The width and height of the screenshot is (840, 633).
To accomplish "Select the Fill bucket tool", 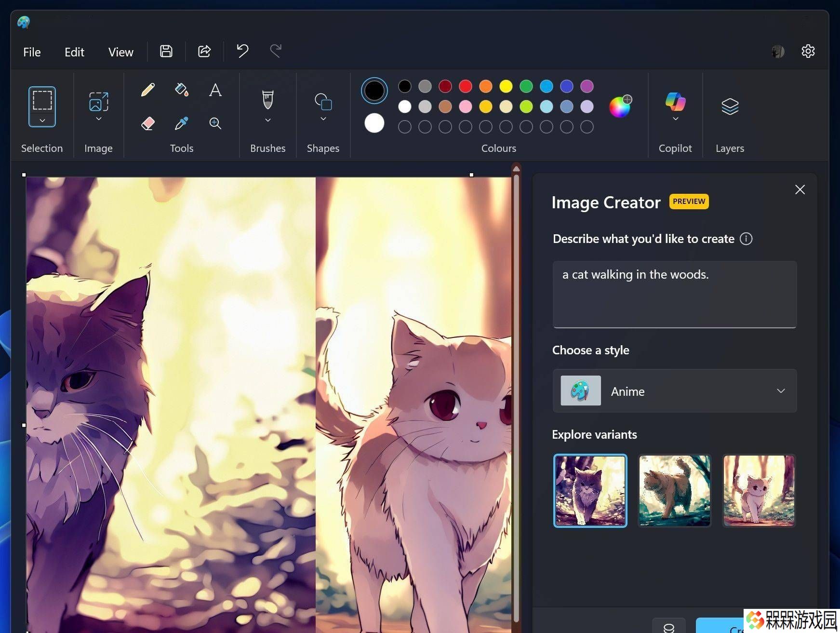I will click(x=182, y=90).
